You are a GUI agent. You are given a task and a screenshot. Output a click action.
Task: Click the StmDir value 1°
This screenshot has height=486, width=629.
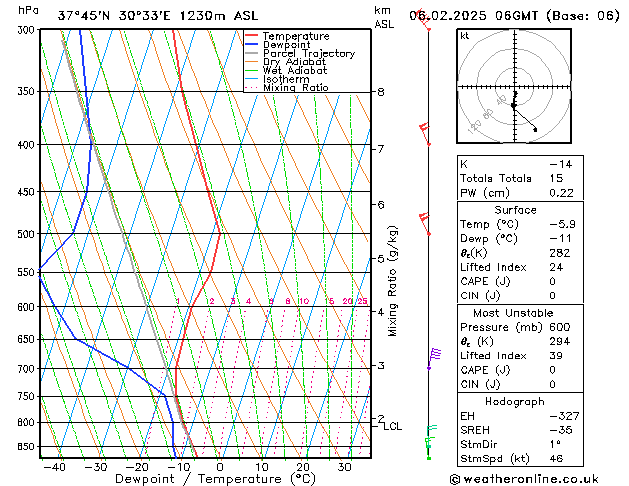pos(555,445)
